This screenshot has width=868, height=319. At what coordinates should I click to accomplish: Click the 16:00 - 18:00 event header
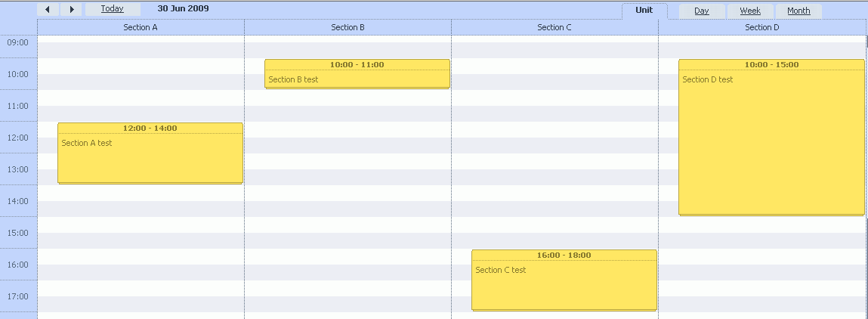point(564,256)
